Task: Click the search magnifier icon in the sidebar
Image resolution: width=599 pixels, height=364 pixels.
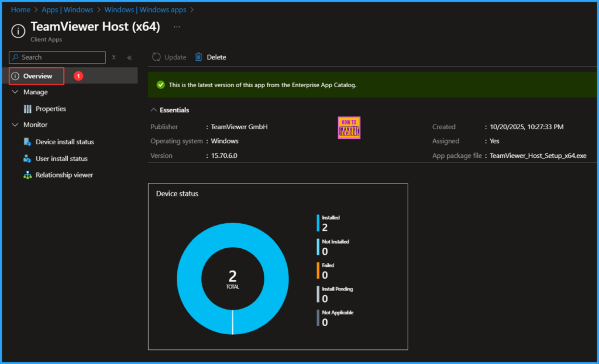Action: point(16,57)
